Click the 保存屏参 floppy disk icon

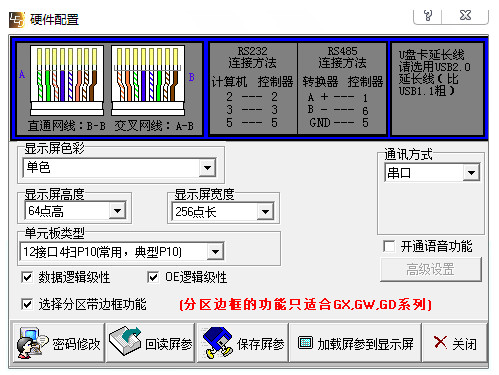[x=217, y=342]
